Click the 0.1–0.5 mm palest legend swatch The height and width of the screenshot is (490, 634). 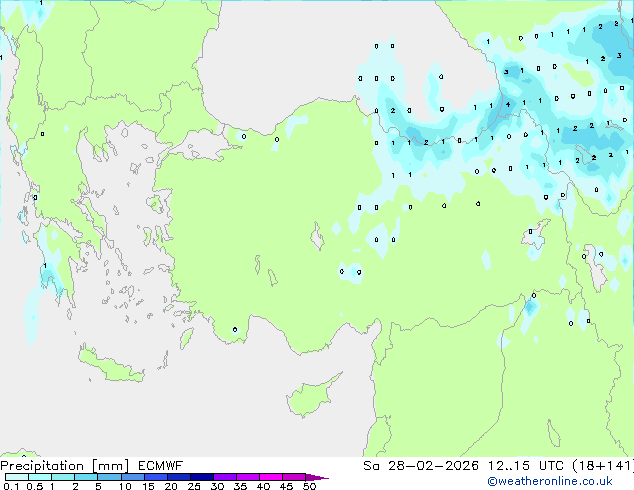click(x=17, y=477)
